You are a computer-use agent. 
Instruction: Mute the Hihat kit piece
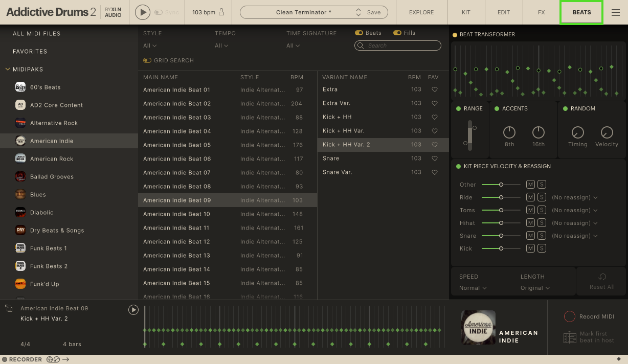(x=530, y=223)
